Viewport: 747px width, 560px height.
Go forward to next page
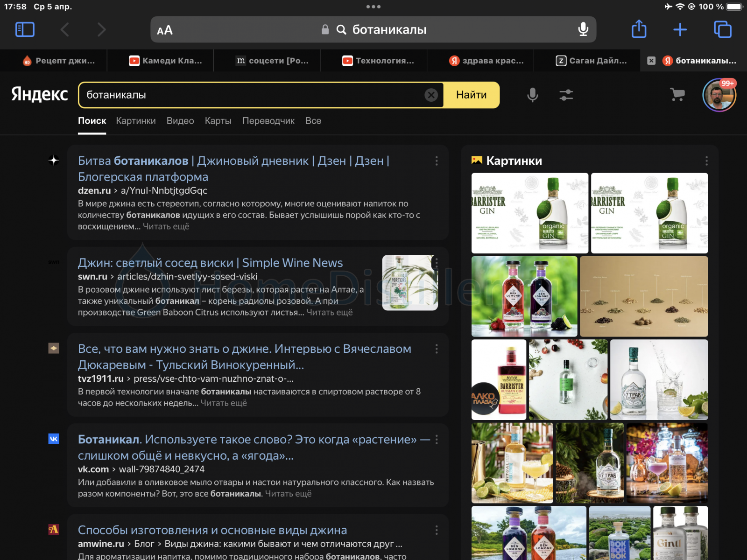point(101,30)
